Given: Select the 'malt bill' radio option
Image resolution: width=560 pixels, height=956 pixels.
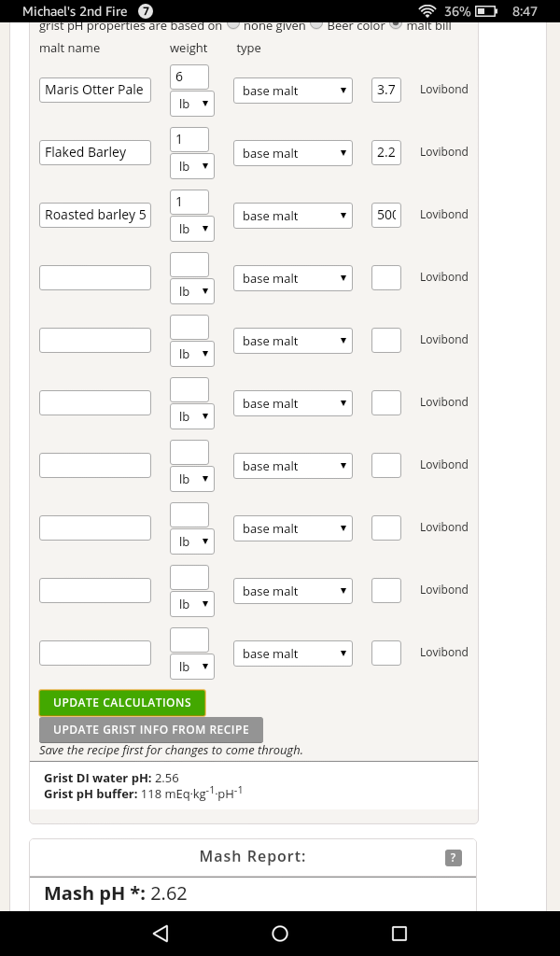Looking at the screenshot, I should click(396, 24).
